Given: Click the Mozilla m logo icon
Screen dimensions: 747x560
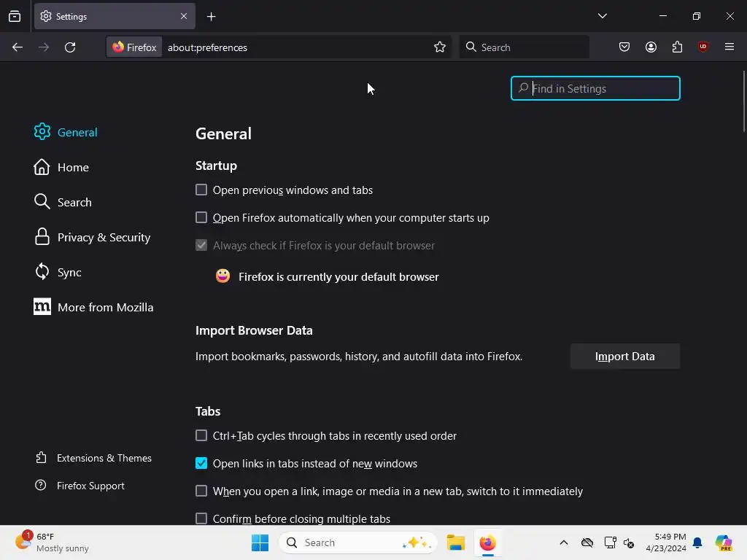Looking at the screenshot, I should [x=42, y=307].
